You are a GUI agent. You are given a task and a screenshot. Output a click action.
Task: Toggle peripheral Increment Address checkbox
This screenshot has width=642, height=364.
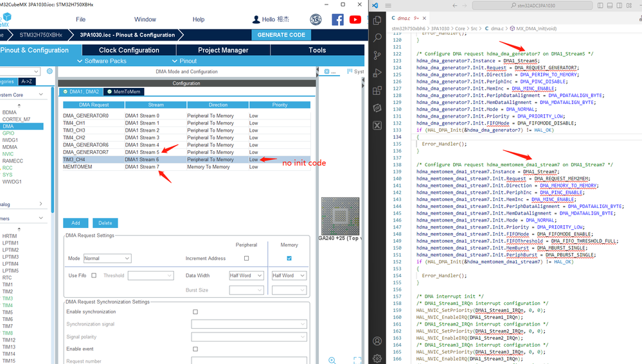tap(247, 258)
